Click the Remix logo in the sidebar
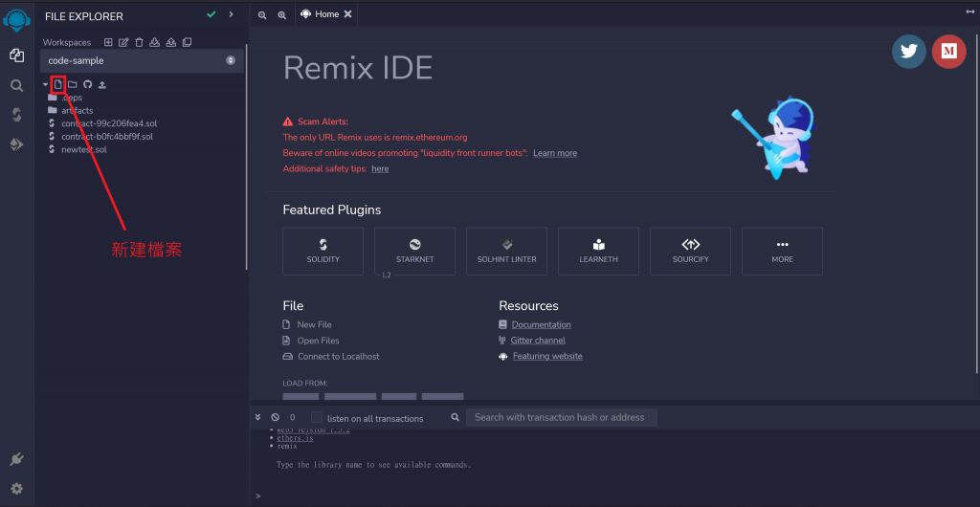980x507 pixels. click(17, 19)
